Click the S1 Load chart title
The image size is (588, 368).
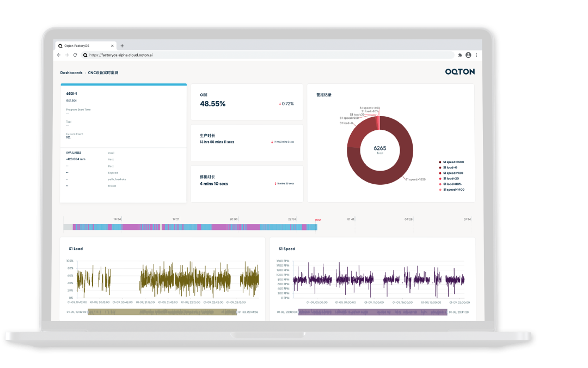tap(76, 249)
